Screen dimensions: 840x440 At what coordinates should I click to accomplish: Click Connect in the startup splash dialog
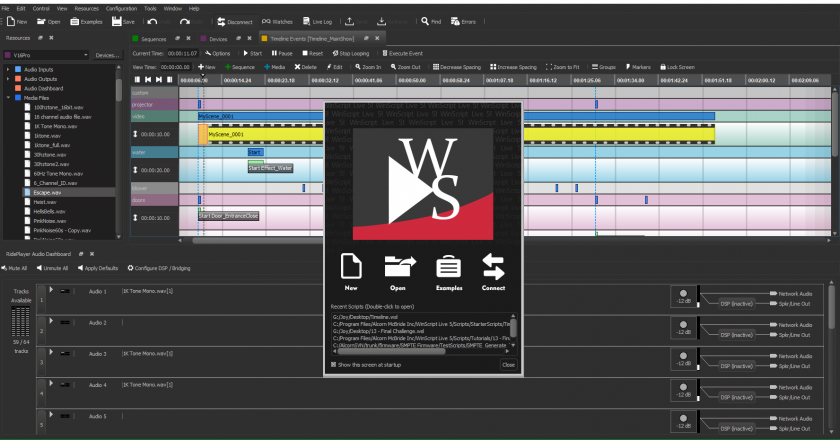pyautogui.click(x=493, y=272)
